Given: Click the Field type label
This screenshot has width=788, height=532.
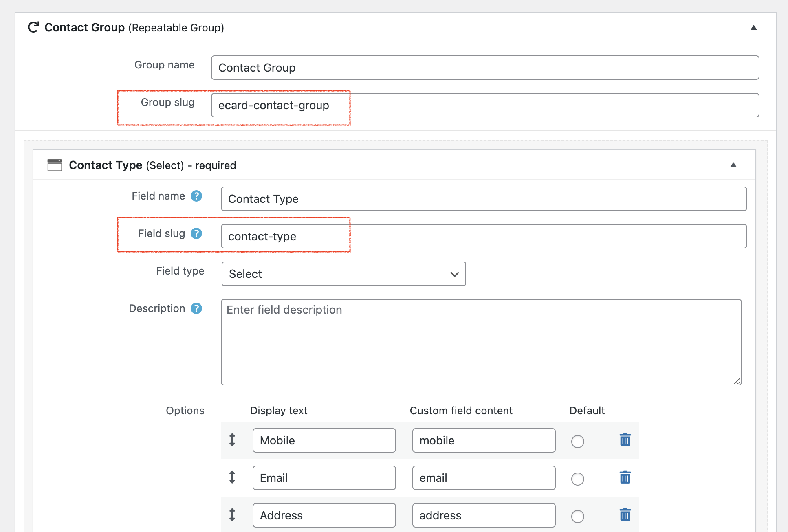Looking at the screenshot, I should [x=180, y=271].
